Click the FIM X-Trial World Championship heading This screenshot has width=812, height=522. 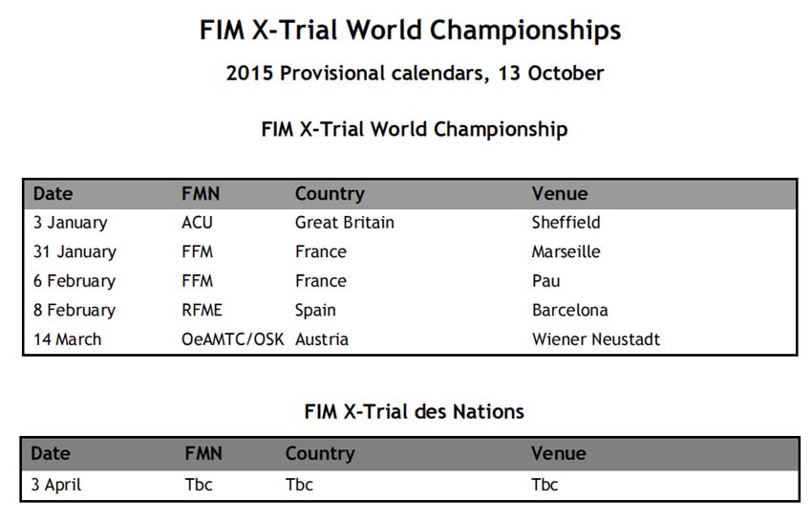pyautogui.click(x=415, y=129)
